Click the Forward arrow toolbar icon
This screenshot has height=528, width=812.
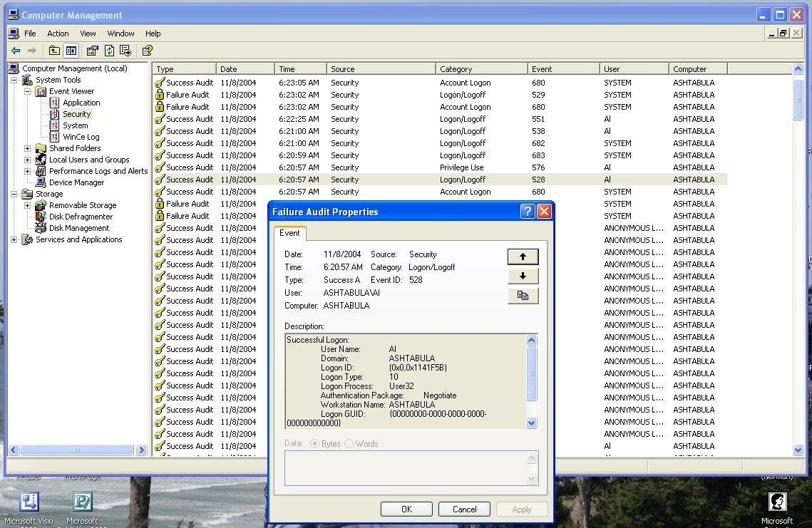click(x=32, y=51)
